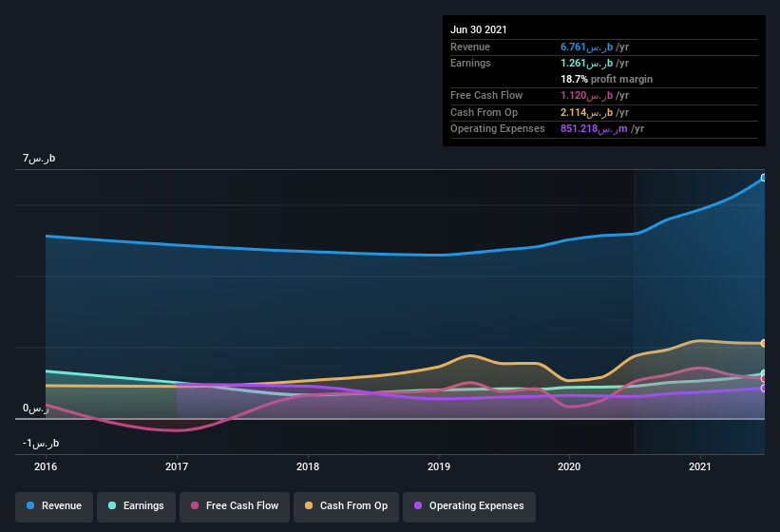Click the 18.7% profit margin text
Screen dimensions: 780x532
pyautogui.click(x=606, y=79)
